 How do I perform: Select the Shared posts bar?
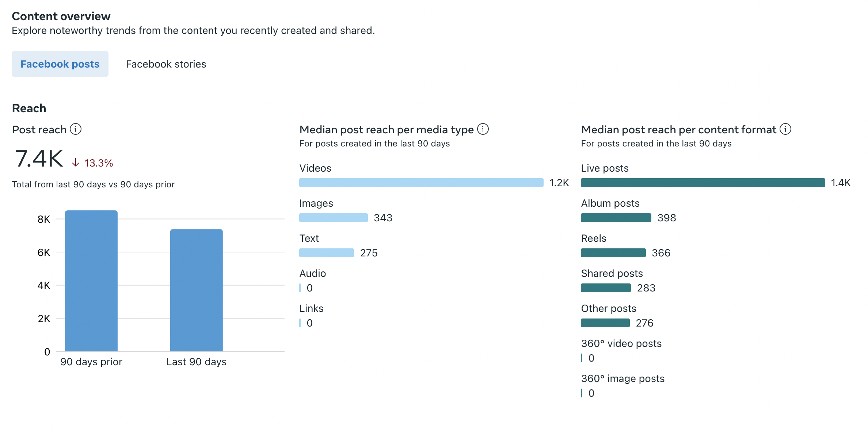[x=606, y=288]
